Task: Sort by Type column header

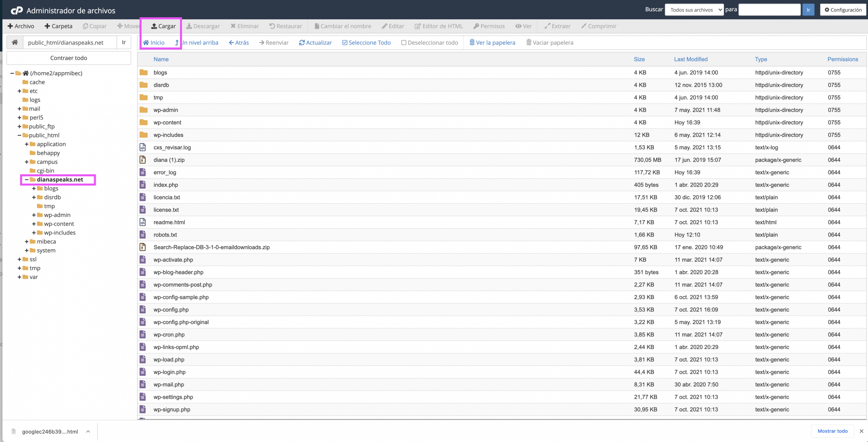Action: [x=761, y=59]
